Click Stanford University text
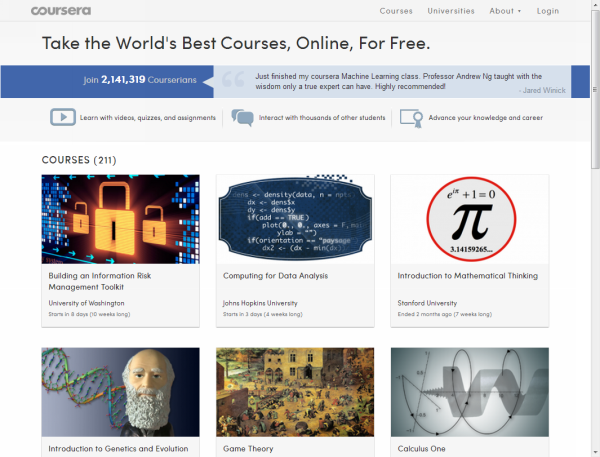Image resolution: width=600 pixels, height=457 pixels. tap(427, 303)
